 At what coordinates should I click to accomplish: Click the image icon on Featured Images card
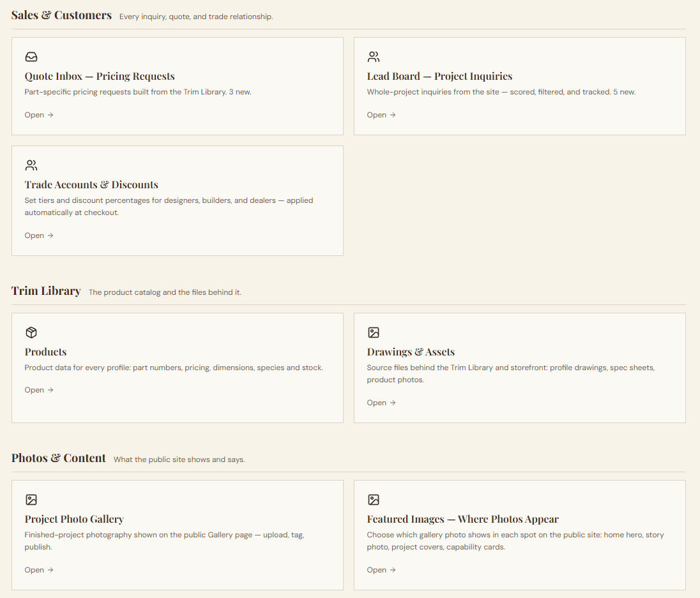coord(374,500)
